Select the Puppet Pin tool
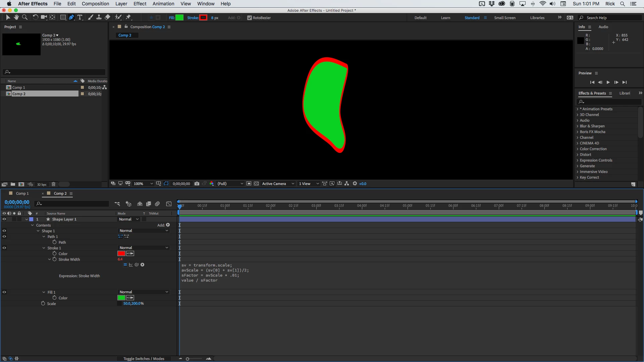This screenshot has height=362, width=644. point(128,17)
